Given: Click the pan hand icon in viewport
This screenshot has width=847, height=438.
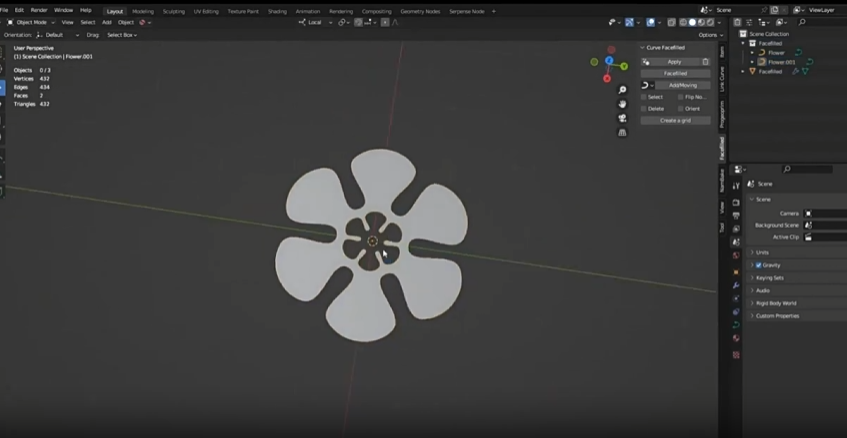Looking at the screenshot, I should pyautogui.click(x=622, y=104).
